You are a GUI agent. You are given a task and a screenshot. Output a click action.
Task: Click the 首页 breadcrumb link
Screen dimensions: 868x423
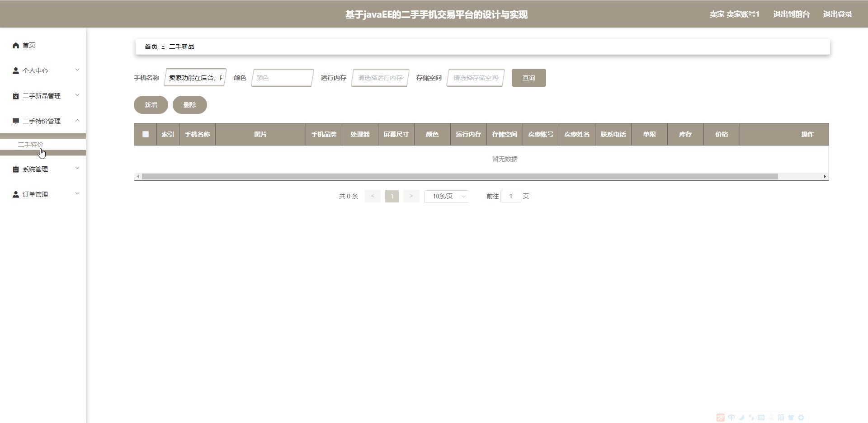[x=151, y=47]
